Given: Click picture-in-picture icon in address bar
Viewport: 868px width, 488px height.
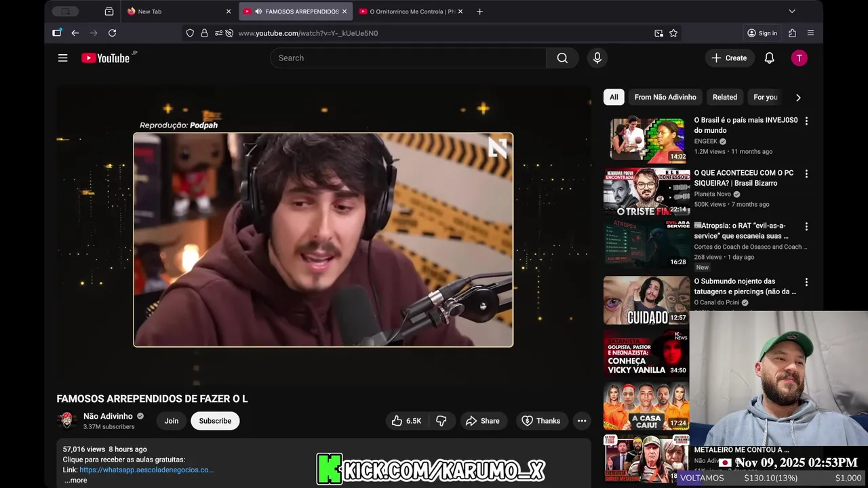Looking at the screenshot, I should tap(658, 33).
